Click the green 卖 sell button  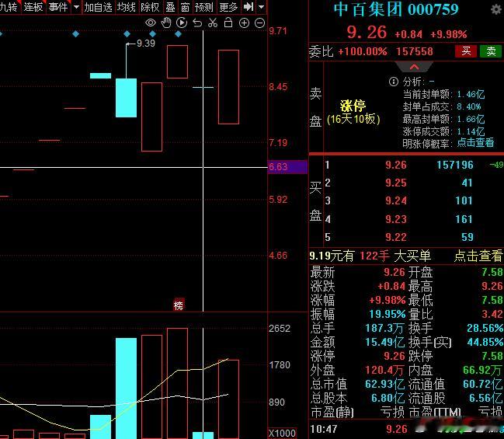tap(491, 51)
